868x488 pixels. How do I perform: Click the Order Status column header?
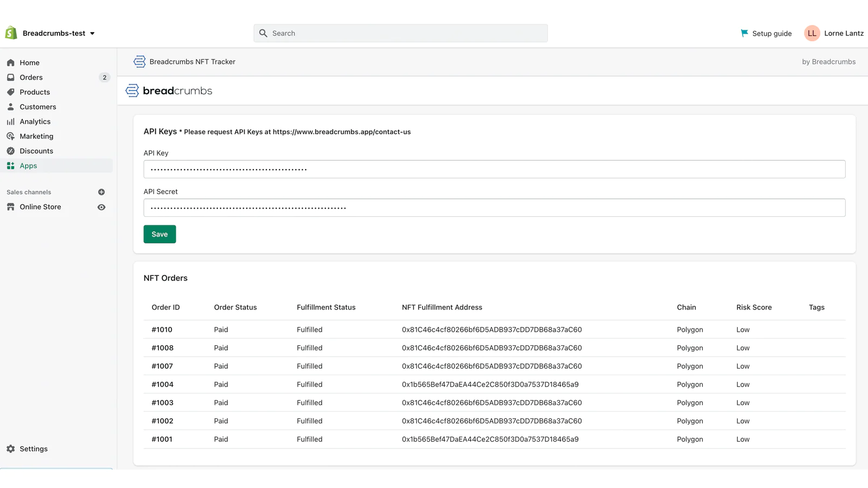(x=235, y=307)
